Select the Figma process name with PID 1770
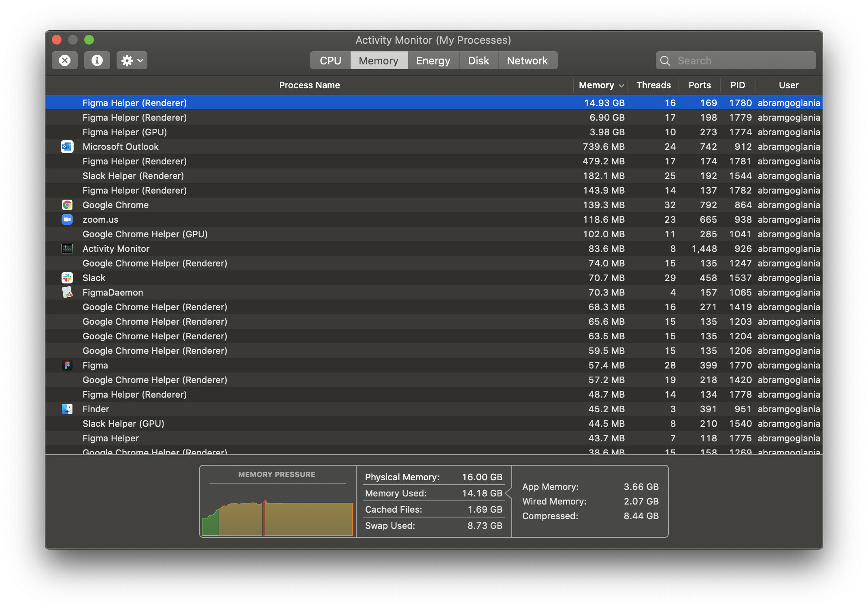The image size is (868, 609). pyautogui.click(x=95, y=365)
